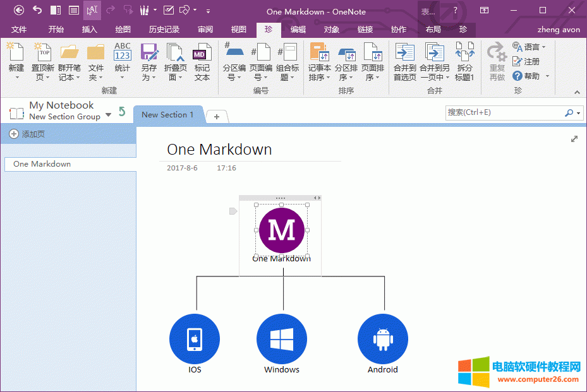Collapse New Section Group using its triangle
The height and width of the screenshot is (392, 587).
click(x=107, y=116)
